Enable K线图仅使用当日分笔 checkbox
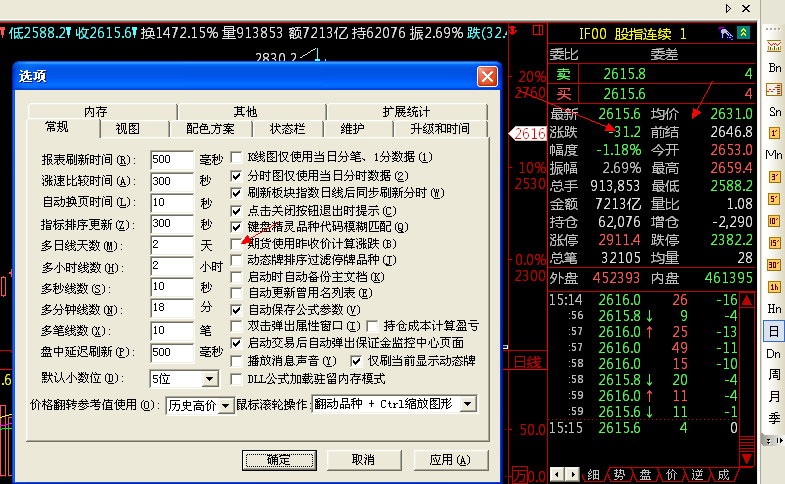 [x=236, y=158]
